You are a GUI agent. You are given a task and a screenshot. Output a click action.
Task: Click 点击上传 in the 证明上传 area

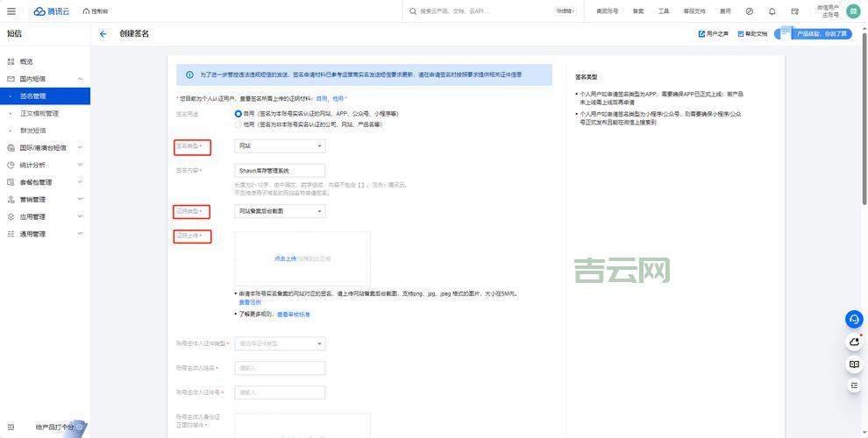click(285, 258)
